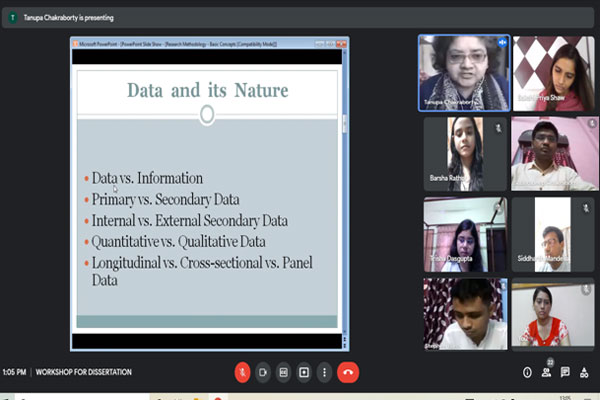Leave the call with red hang-up button
The height and width of the screenshot is (400, 600).
tap(348, 372)
